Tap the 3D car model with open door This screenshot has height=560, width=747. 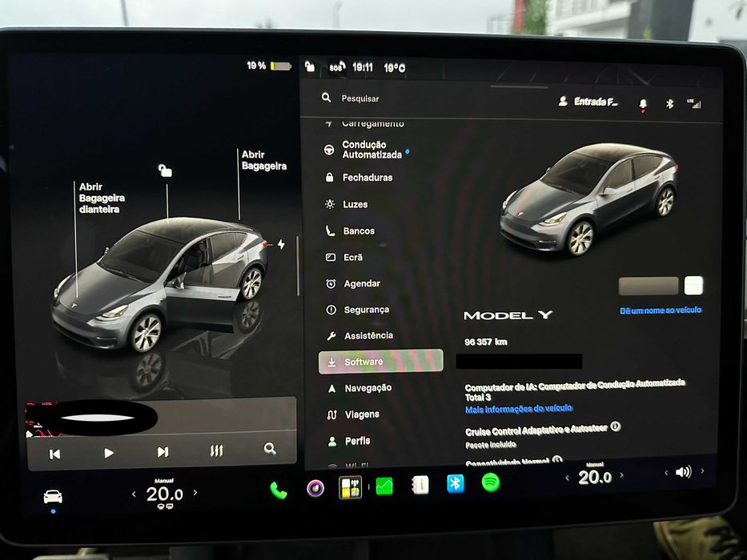[x=159, y=286]
